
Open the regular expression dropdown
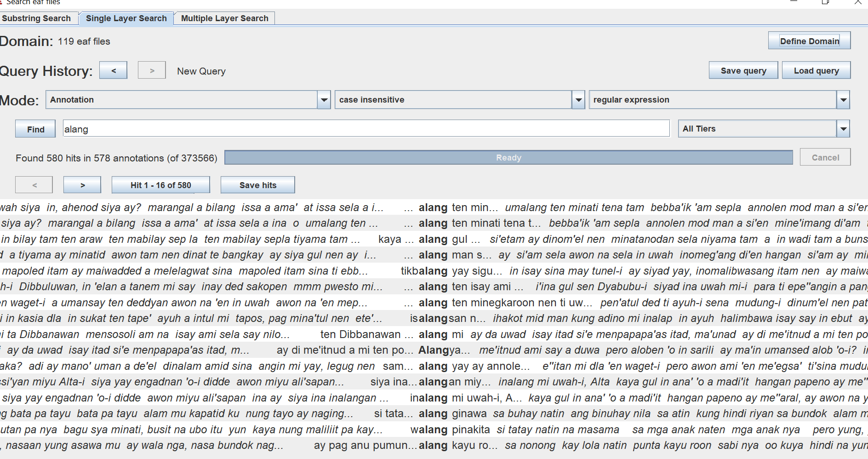tap(843, 100)
